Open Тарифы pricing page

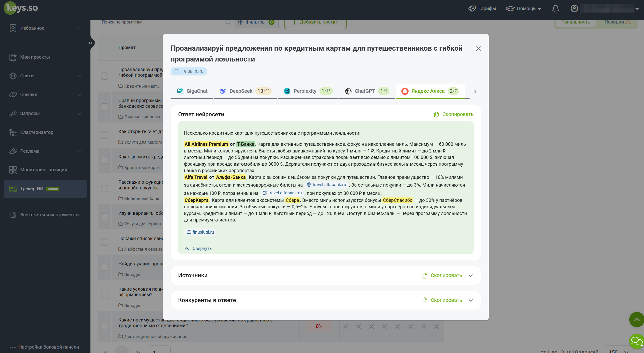coord(482,9)
